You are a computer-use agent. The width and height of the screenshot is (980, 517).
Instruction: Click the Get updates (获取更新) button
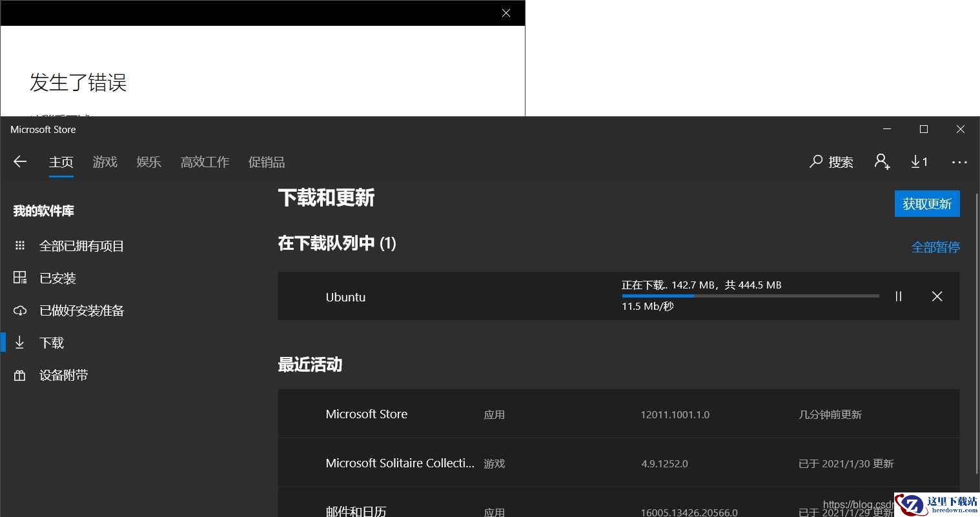point(927,204)
